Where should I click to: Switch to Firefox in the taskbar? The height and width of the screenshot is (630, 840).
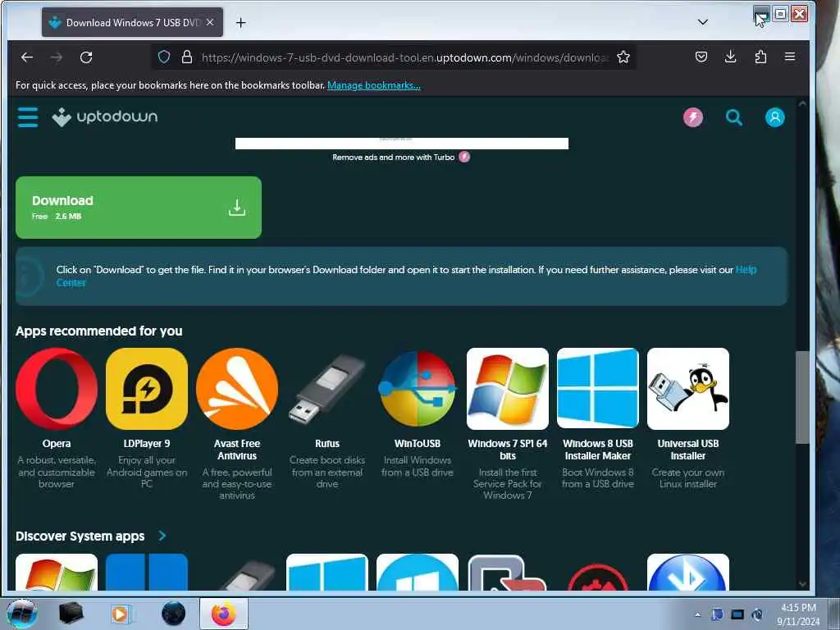pos(223,614)
